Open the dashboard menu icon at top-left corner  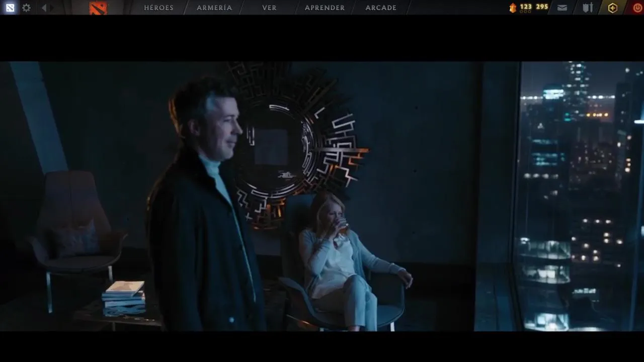10,8
